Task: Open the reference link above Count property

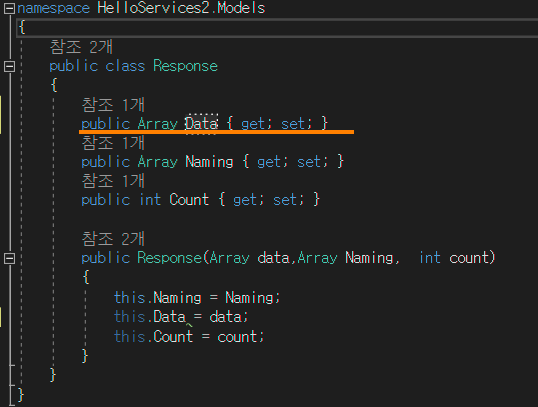Action: pos(113,181)
